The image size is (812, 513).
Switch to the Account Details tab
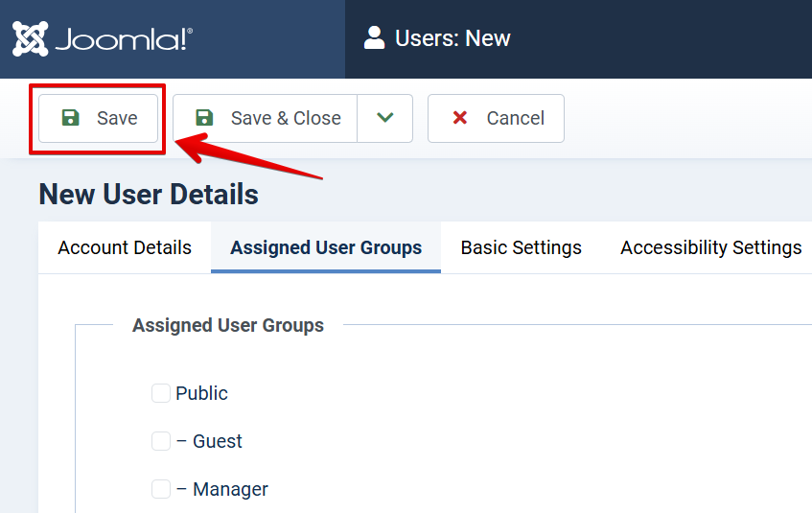point(125,247)
